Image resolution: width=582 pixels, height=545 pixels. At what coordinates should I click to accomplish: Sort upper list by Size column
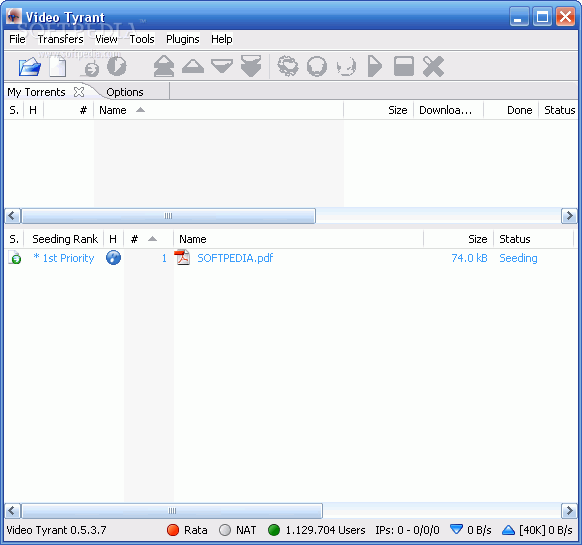379,110
